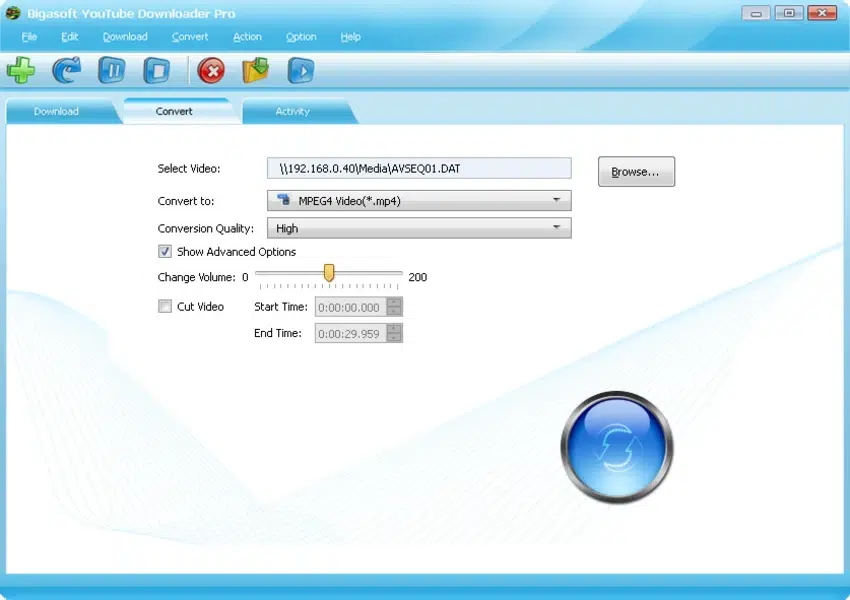Click the End Time field

351,333
